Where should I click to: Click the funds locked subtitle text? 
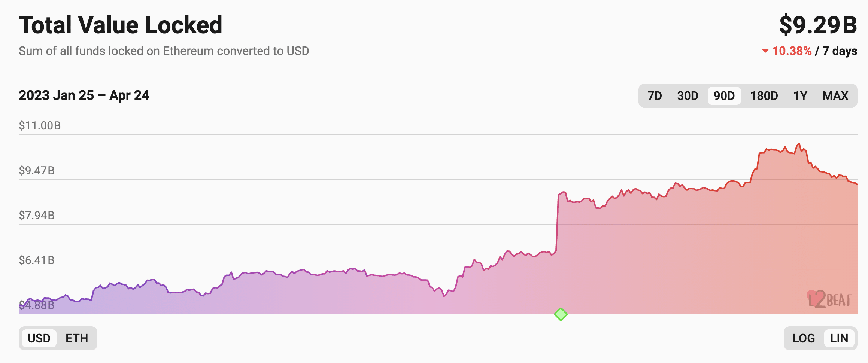pyautogui.click(x=164, y=51)
